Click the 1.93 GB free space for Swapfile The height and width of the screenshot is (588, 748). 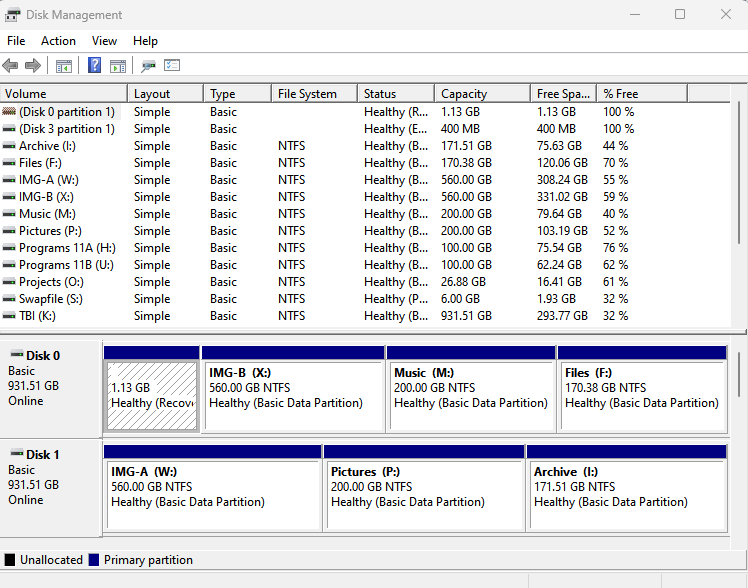556,299
